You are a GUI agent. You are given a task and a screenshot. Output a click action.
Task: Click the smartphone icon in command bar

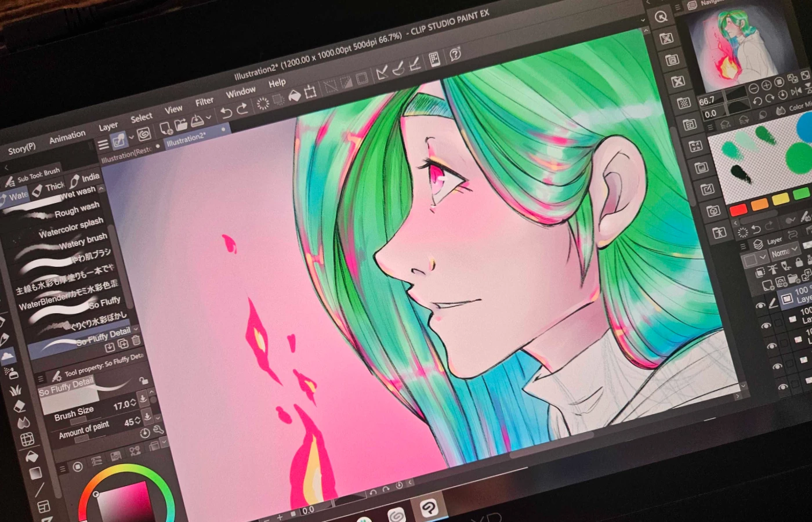coord(434,59)
